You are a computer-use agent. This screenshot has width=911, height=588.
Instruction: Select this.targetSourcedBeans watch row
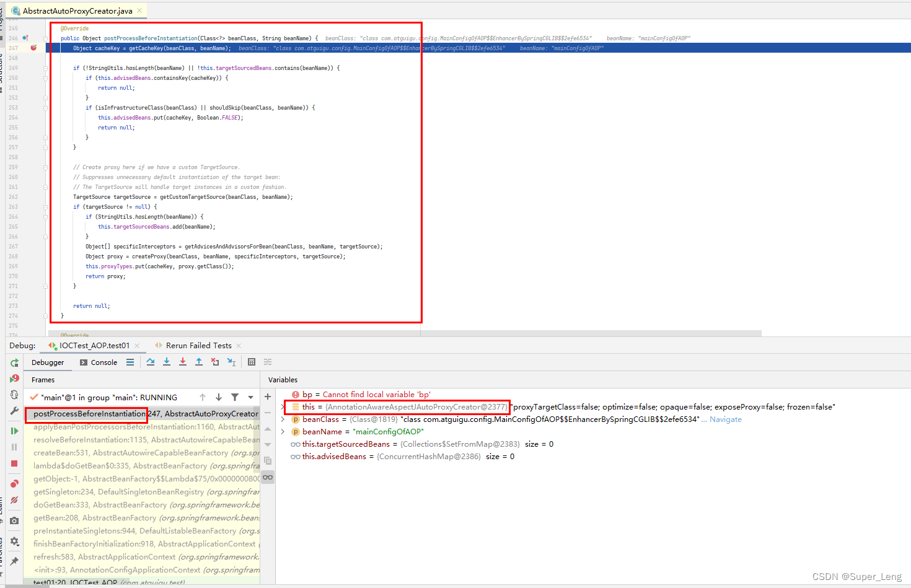421,444
